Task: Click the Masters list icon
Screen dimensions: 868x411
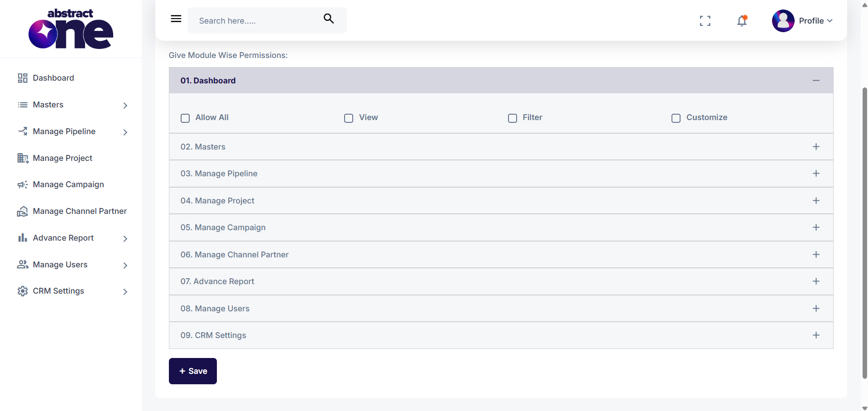Action: pos(23,105)
